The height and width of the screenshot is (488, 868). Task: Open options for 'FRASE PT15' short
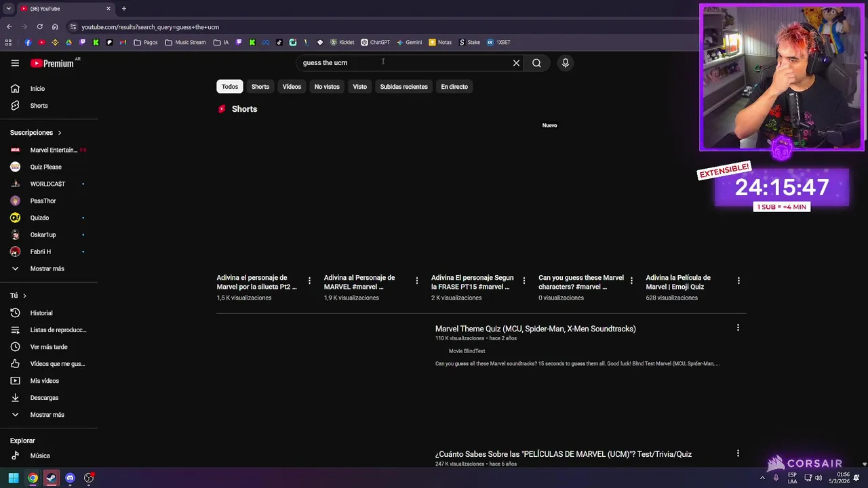pyautogui.click(x=524, y=281)
